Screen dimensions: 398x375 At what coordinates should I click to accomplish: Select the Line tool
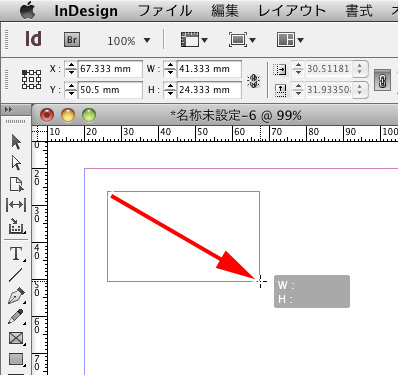(x=16, y=275)
